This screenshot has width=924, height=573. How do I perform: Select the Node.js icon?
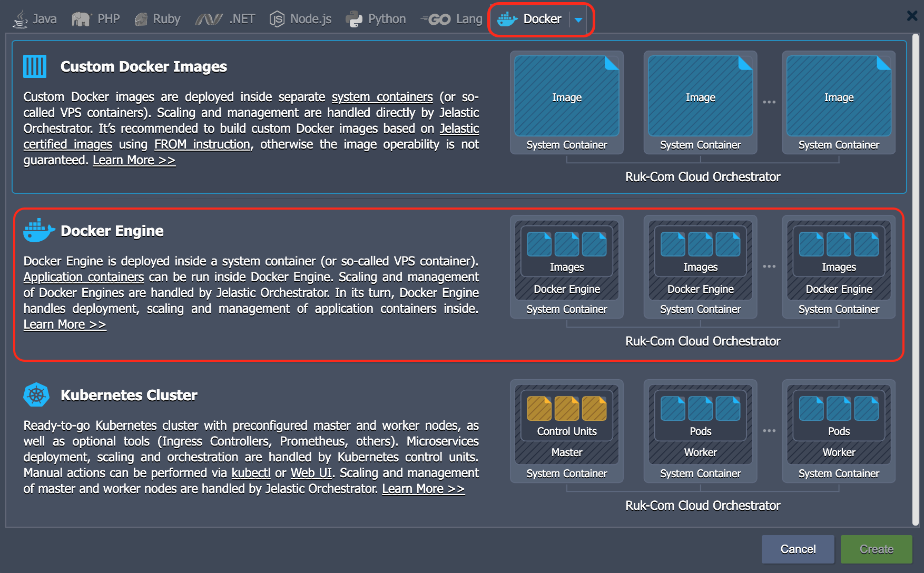click(x=276, y=18)
